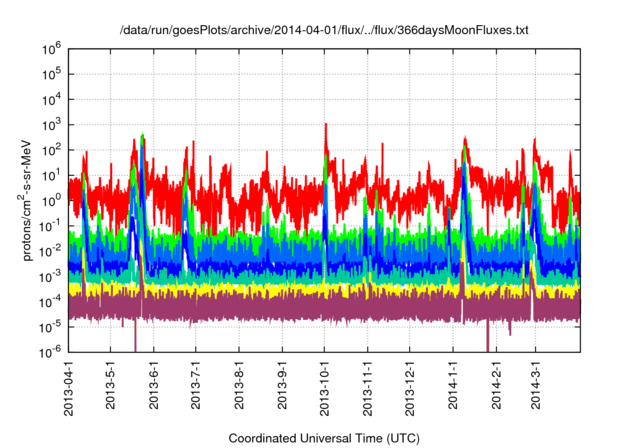Click the green peak near late May 2013

pyautogui.click(x=142, y=139)
